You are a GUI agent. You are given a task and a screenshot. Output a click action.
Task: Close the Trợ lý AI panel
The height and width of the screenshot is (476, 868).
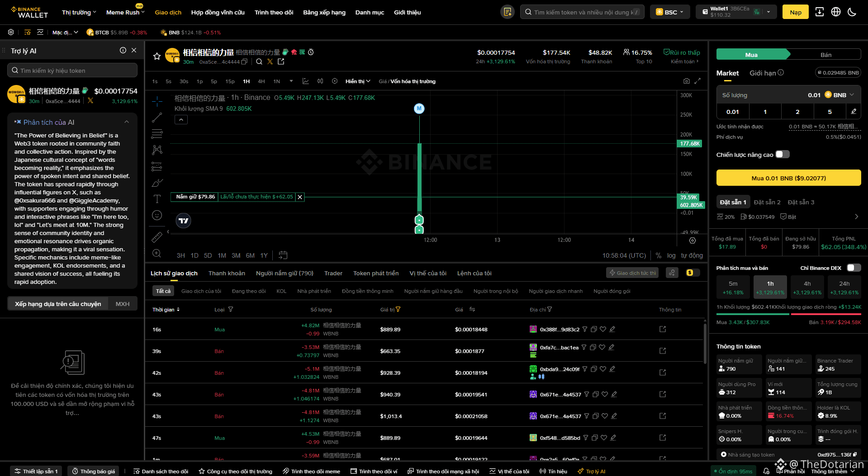pos(134,51)
